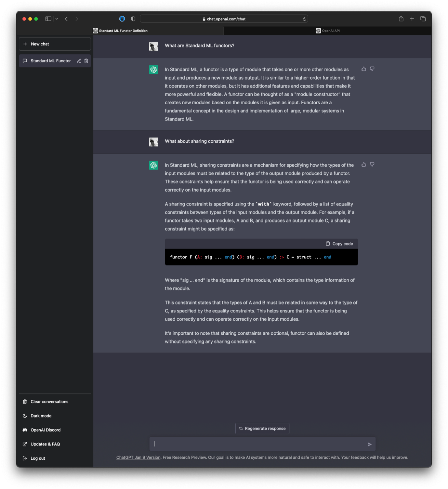Open Safari share sheet icon
Image resolution: width=448 pixels, height=489 pixels.
click(x=401, y=19)
